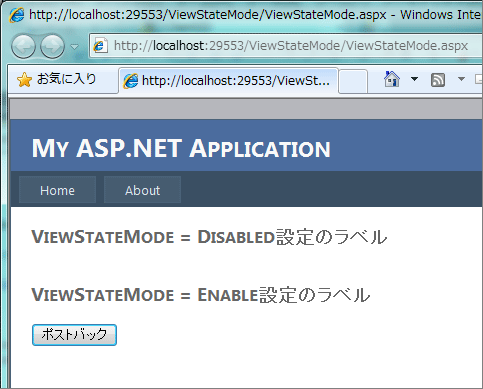The width and height of the screenshot is (483, 389).
Task: Go back with the browser Back arrow
Action: pos(23,47)
